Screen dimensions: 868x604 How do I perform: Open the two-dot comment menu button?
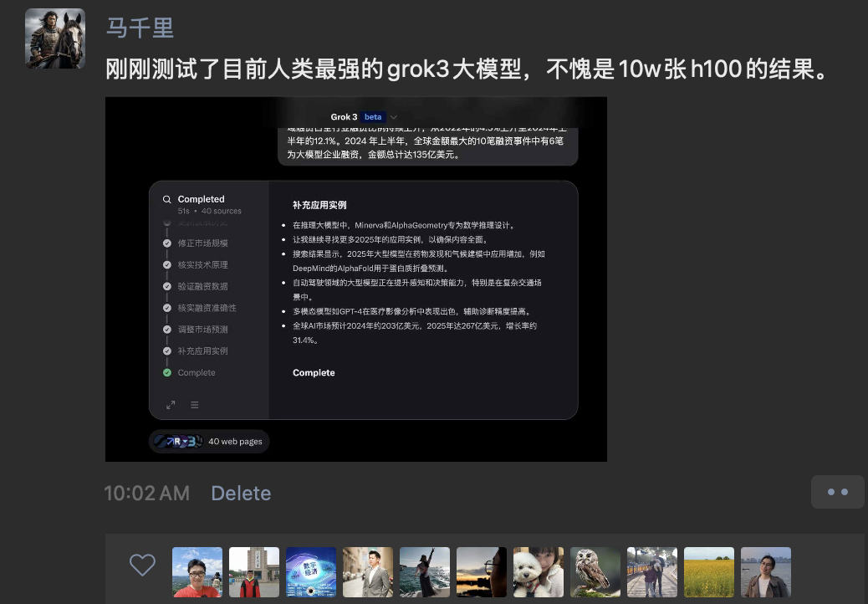(x=838, y=492)
